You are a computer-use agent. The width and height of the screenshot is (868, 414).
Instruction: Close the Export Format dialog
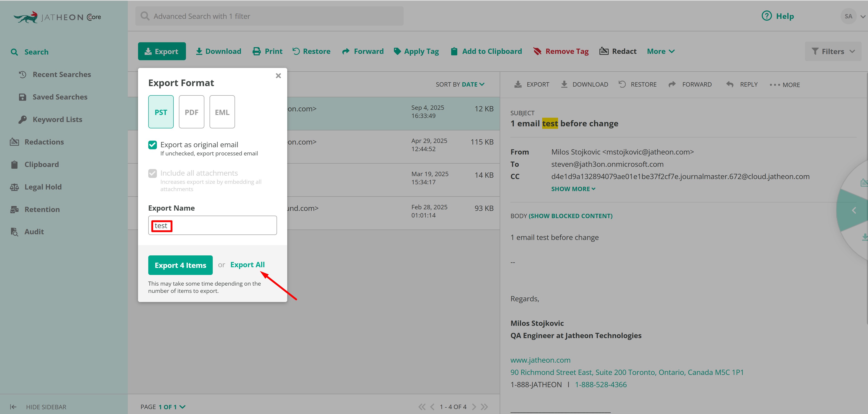tap(278, 75)
